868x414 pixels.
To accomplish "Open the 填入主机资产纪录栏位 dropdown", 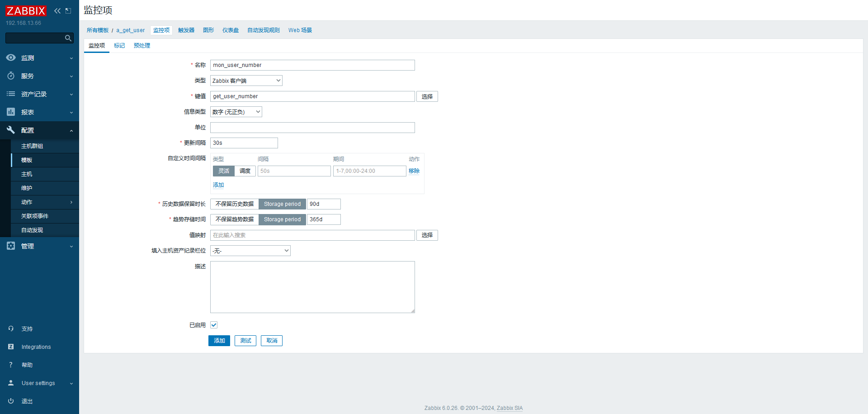I will 250,251.
